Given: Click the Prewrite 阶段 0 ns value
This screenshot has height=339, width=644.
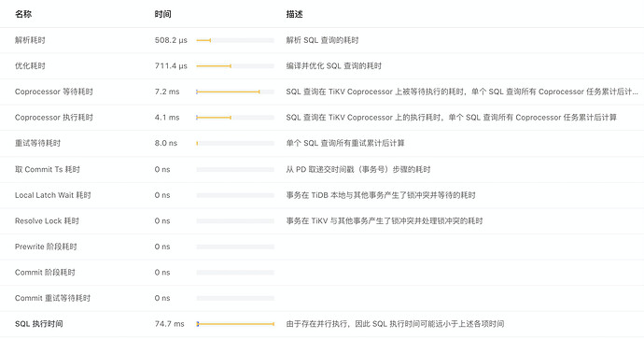Looking at the screenshot, I should point(162,247).
